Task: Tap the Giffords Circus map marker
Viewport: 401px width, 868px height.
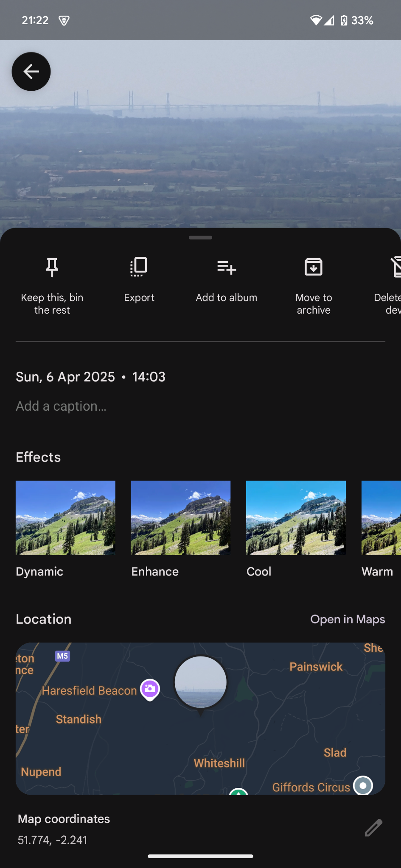Action: [x=363, y=785]
